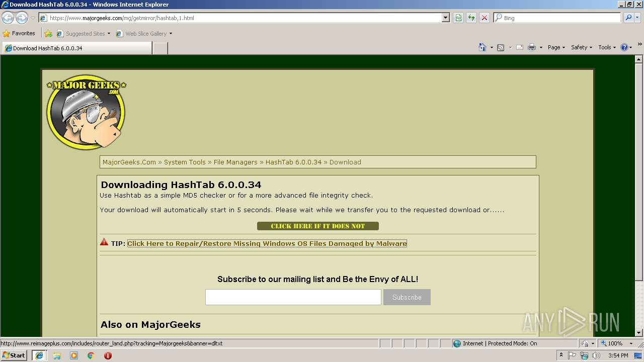Click the Print icon
Viewport: 644px width, 362px height.
point(532,47)
